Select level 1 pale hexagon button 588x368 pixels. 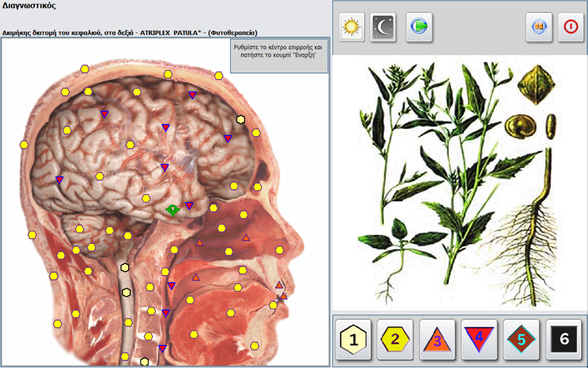[353, 339]
